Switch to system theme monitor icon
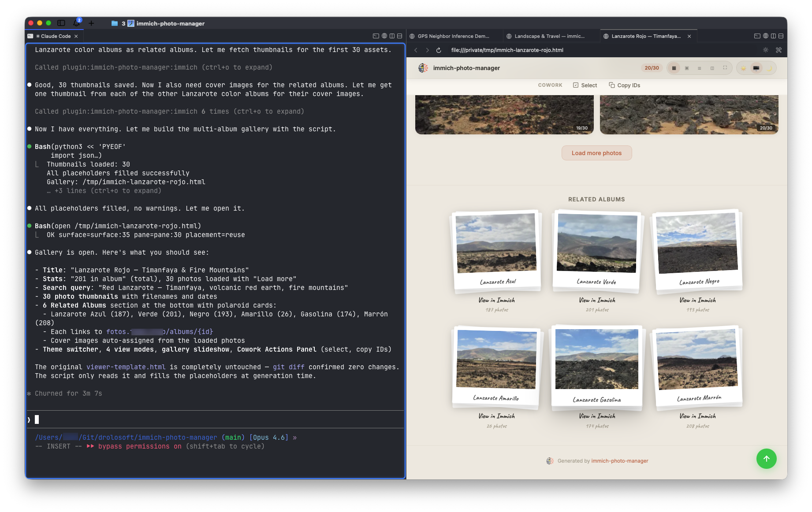The width and height of the screenshot is (812, 512). [756, 68]
